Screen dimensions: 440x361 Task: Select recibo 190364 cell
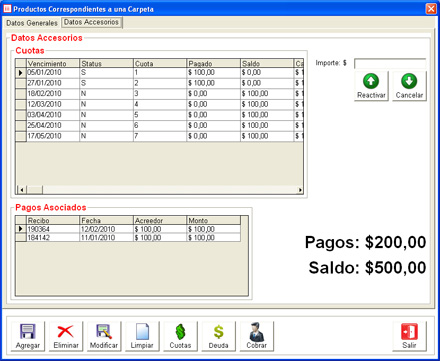tap(53, 229)
